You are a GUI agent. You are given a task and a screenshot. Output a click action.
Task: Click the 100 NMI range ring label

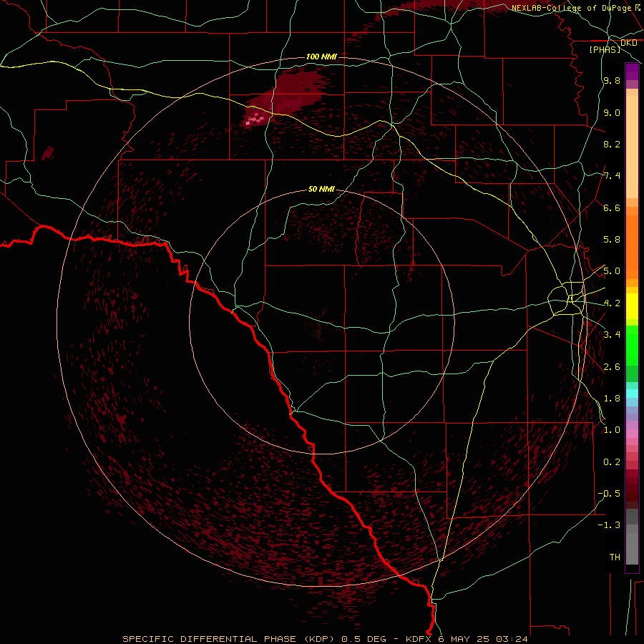(321, 57)
